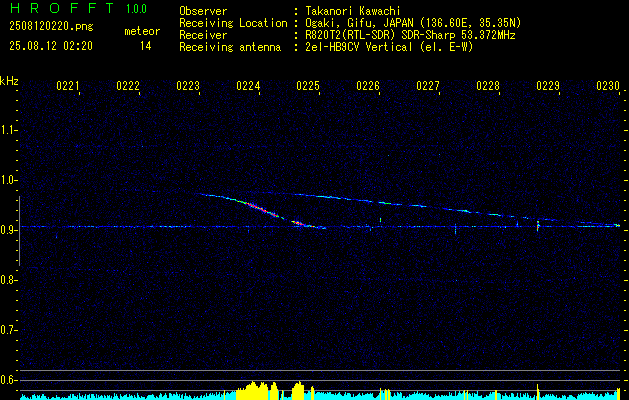Click the 0.7 kHz axis label
Viewport: 629px width, 400px height.
click(x=8, y=330)
